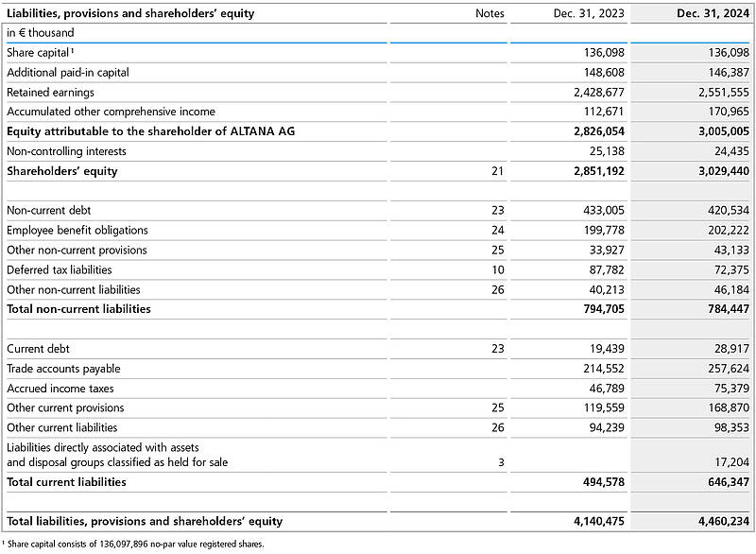Click the Dec. 31, 2023 column header
This screenshot has width=756, height=554.
tap(589, 14)
